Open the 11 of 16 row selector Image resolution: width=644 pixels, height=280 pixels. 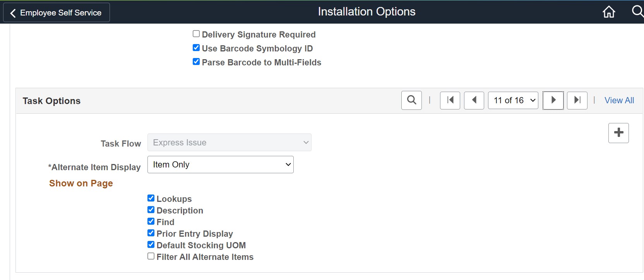(513, 101)
